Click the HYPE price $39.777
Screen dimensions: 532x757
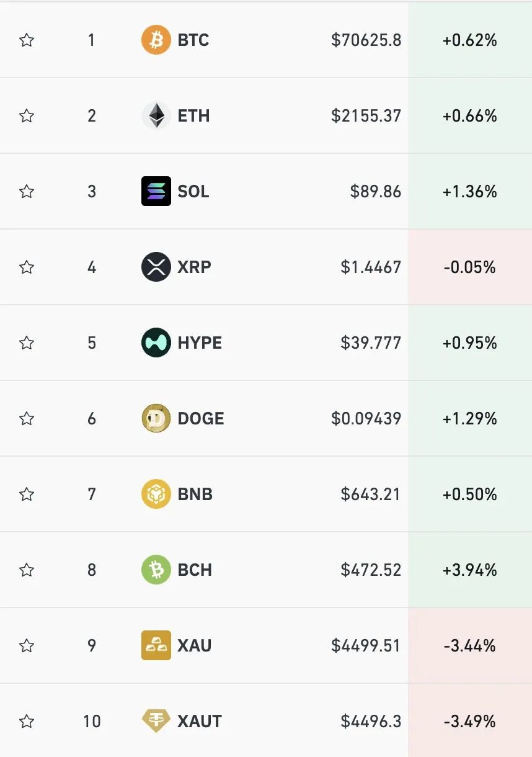click(x=370, y=343)
